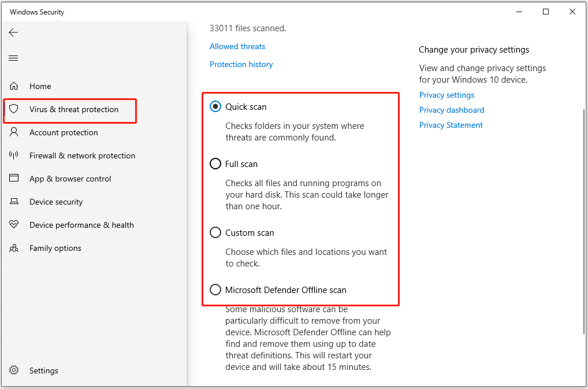
Task: Go to Firewall & network protection page
Action: [x=82, y=155]
